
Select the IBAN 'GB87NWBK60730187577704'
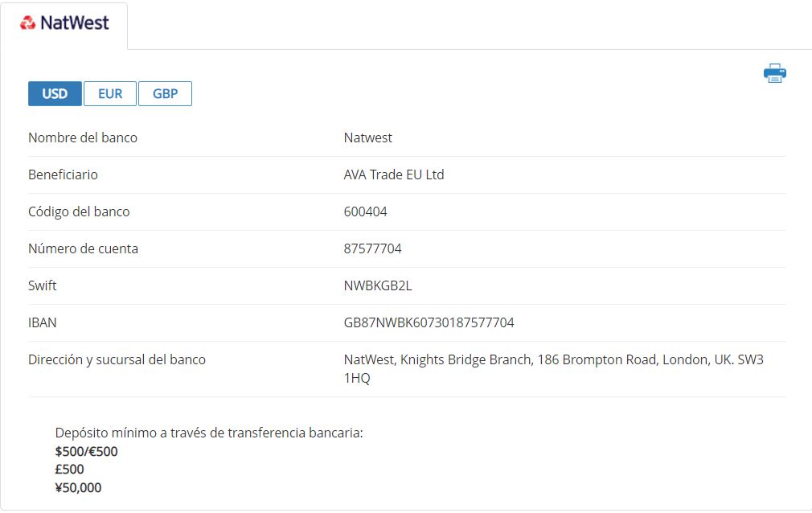[429, 322]
